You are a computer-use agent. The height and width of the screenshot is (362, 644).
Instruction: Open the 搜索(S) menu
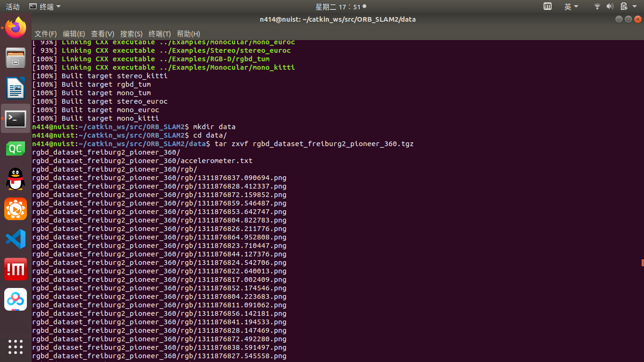pyautogui.click(x=132, y=34)
